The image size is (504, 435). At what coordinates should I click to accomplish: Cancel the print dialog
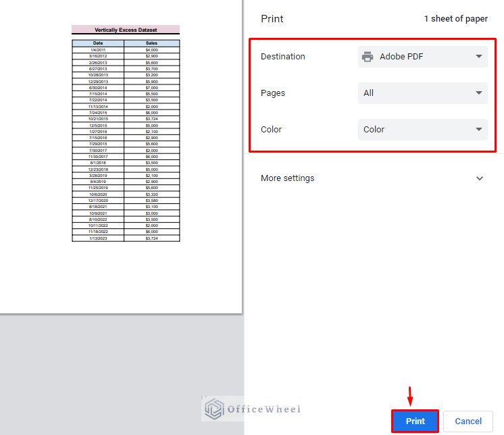(468, 421)
